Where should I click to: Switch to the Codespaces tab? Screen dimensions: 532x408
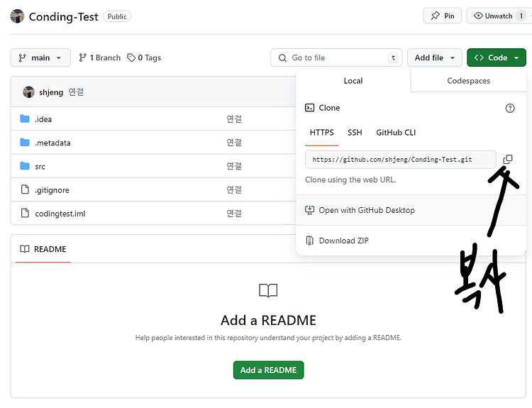point(469,81)
